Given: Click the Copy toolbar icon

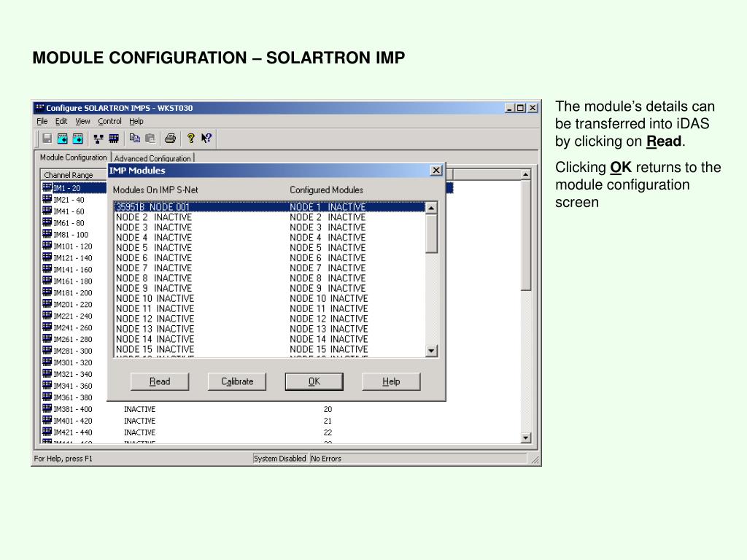Looking at the screenshot, I should pos(135,139).
